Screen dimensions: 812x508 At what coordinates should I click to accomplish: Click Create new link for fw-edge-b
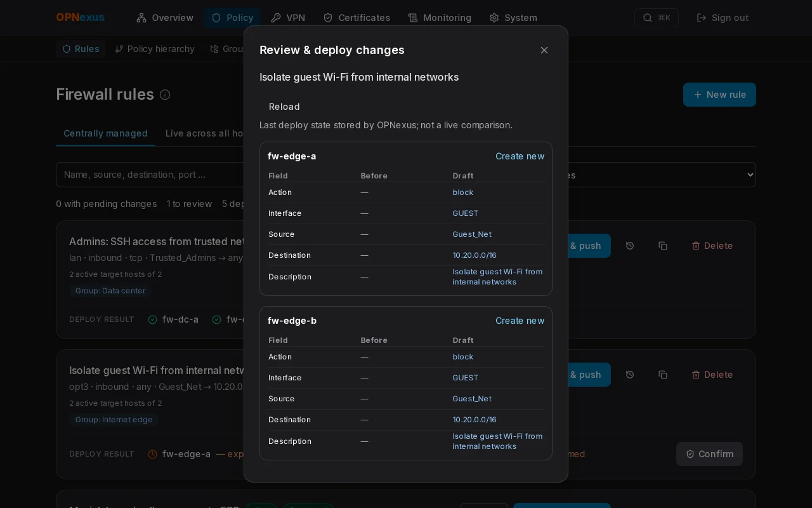tap(520, 321)
